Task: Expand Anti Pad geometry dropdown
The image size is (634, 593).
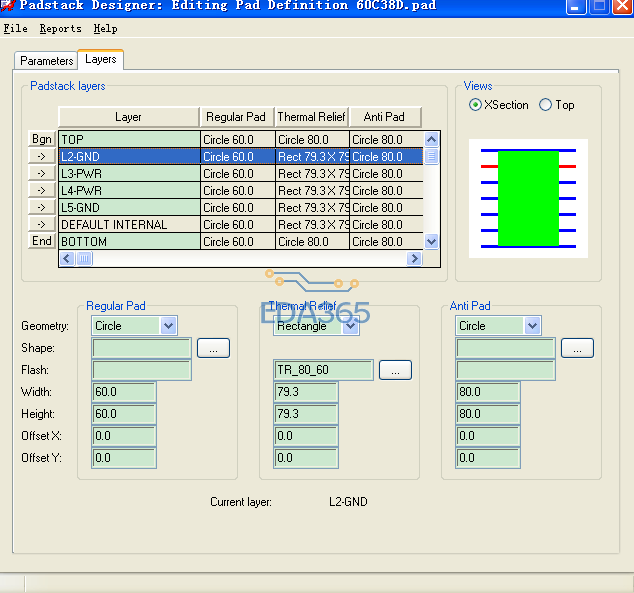Action: (532, 326)
